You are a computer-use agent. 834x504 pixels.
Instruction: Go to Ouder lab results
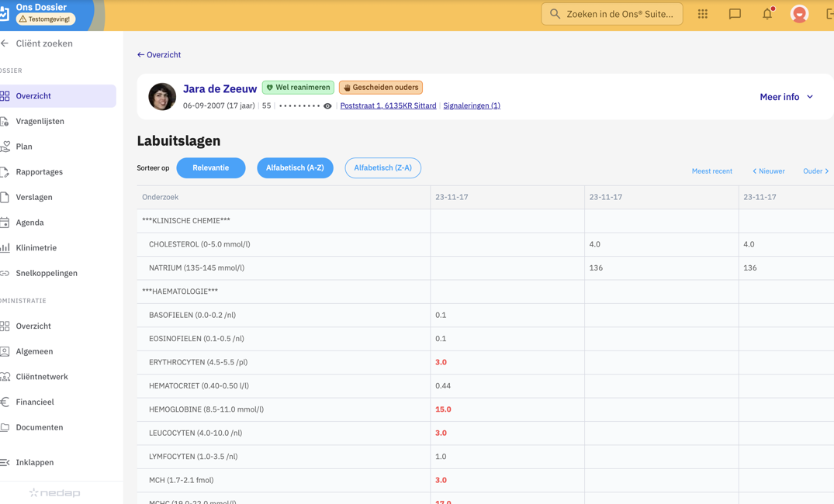(x=815, y=171)
